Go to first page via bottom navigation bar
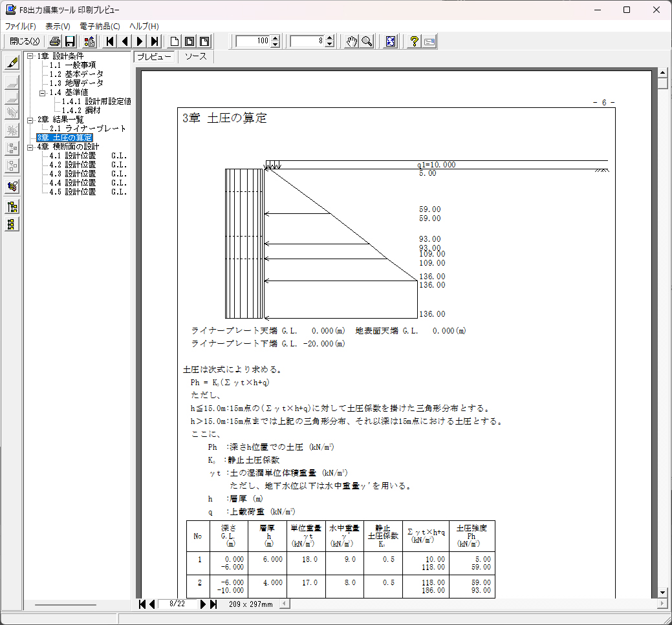 click(x=142, y=604)
